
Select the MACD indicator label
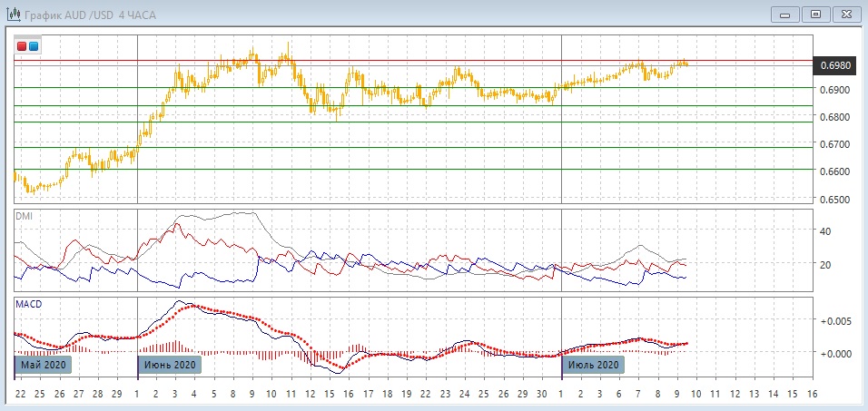pos(27,303)
